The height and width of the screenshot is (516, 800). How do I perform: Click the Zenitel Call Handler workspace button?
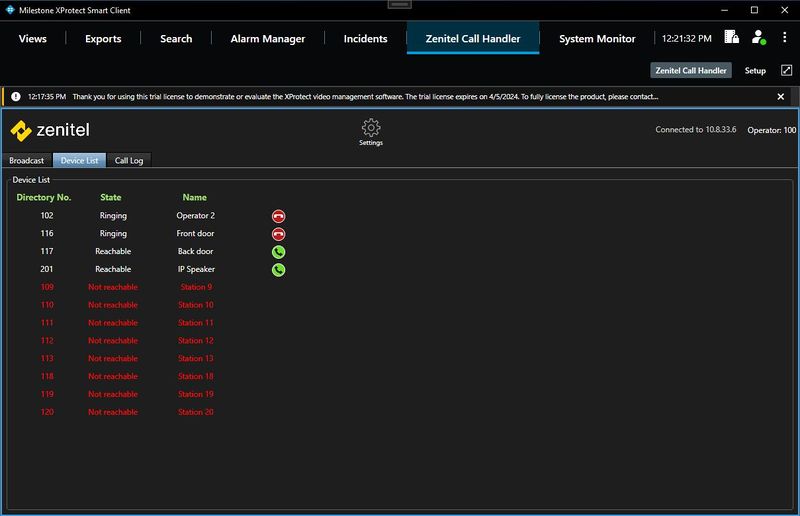[x=691, y=70]
